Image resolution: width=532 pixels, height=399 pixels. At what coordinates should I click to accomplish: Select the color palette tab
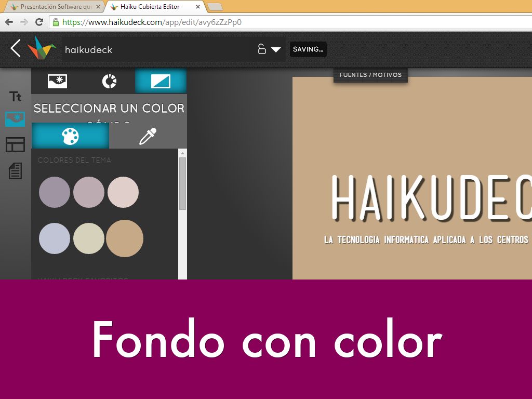(70, 136)
